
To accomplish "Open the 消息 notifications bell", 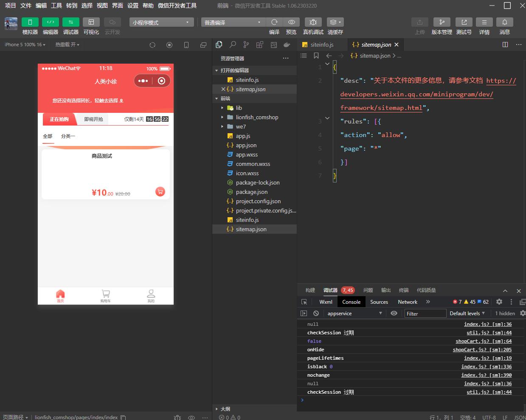I will click(x=505, y=22).
